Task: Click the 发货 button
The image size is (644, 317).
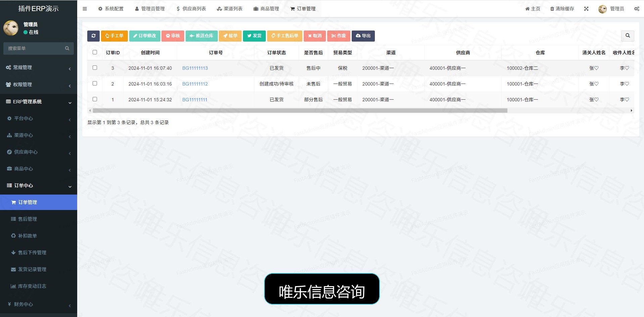Action: pyautogui.click(x=254, y=36)
